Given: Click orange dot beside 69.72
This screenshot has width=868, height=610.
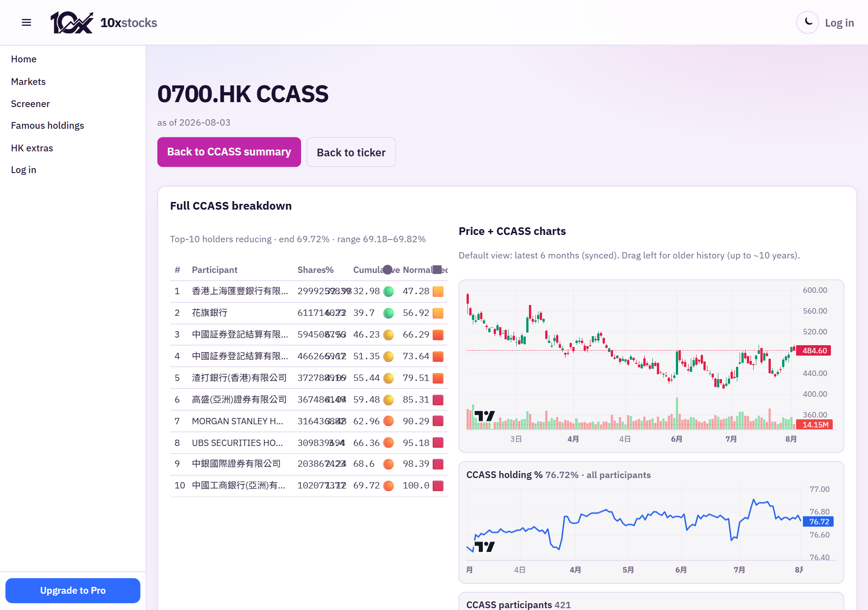Looking at the screenshot, I should (x=388, y=486).
